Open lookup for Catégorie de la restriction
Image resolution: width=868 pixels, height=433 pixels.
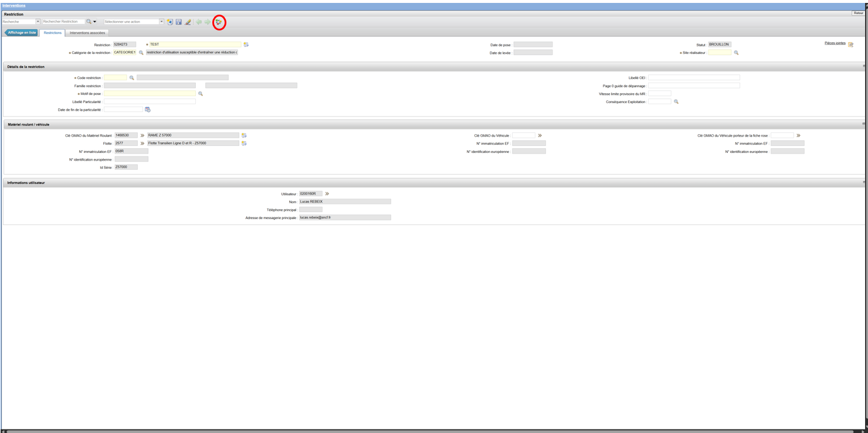[141, 53]
